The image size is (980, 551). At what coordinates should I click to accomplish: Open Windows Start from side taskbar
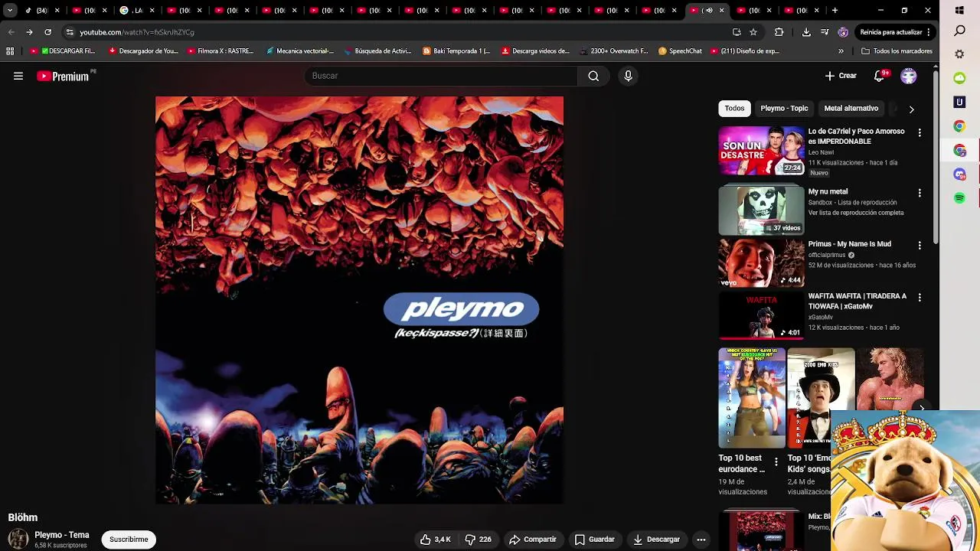(x=959, y=11)
